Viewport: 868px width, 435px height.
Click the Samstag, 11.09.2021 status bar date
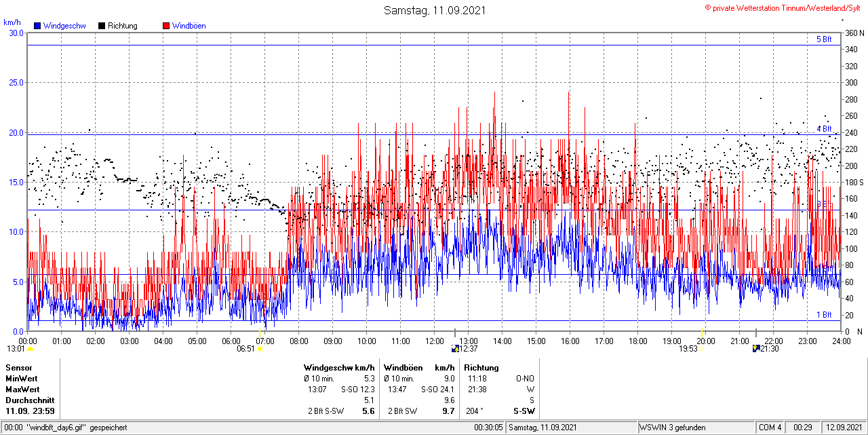click(x=542, y=428)
